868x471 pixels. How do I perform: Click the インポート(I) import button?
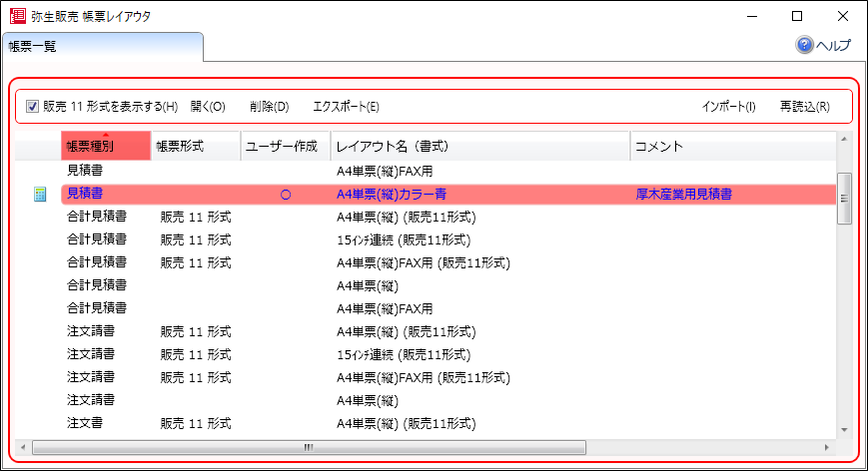(x=728, y=106)
